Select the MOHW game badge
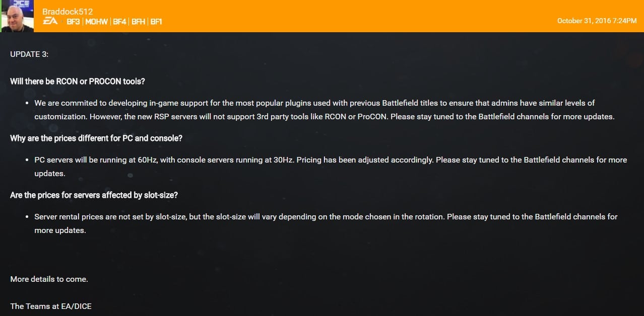The image size is (644, 316). (x=96, y=22)
